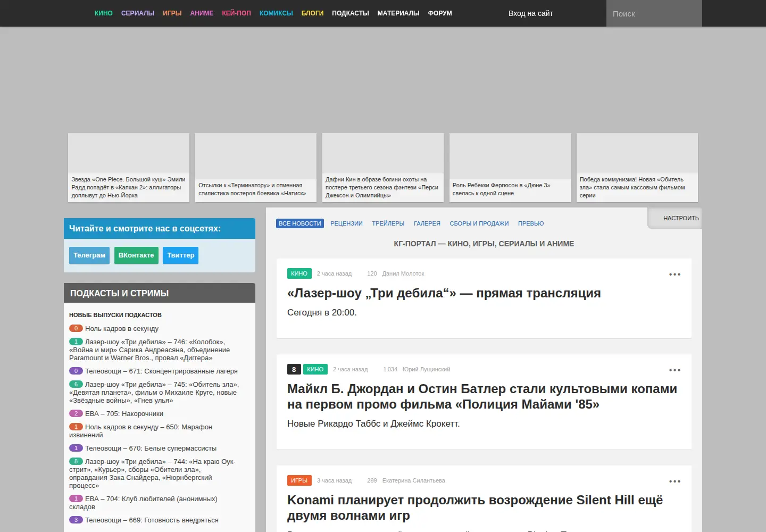Viewport: 766px width, 532px height.
Task: Open the «Натиск» posters news card
Action: coord(256,168)
